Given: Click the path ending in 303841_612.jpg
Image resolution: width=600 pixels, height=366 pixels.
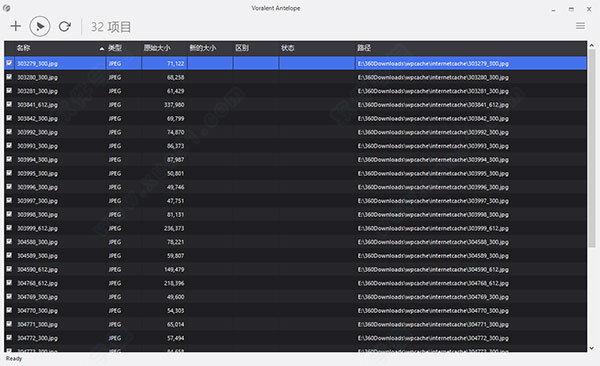Looking at the screenshot, I should tap(433, 105).
